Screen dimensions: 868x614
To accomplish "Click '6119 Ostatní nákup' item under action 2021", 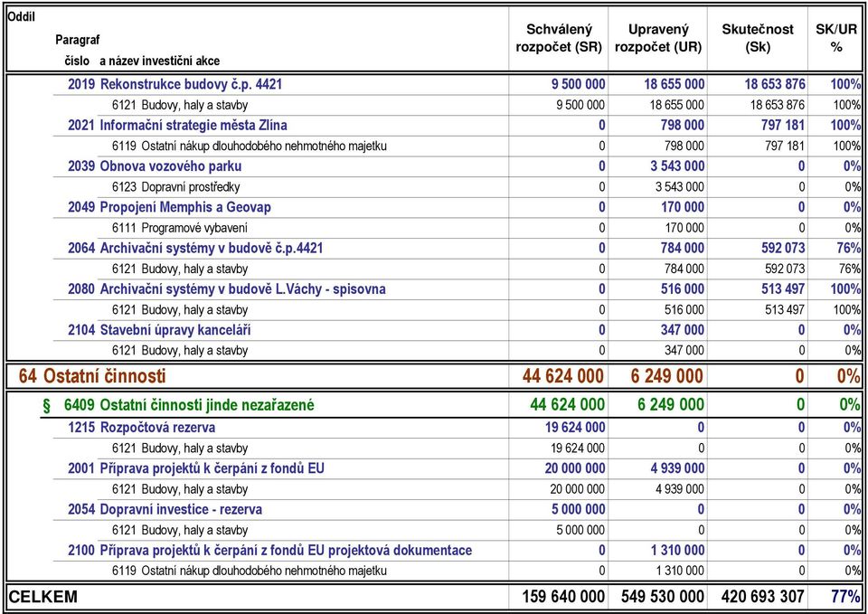I will (x=250, y=146).
